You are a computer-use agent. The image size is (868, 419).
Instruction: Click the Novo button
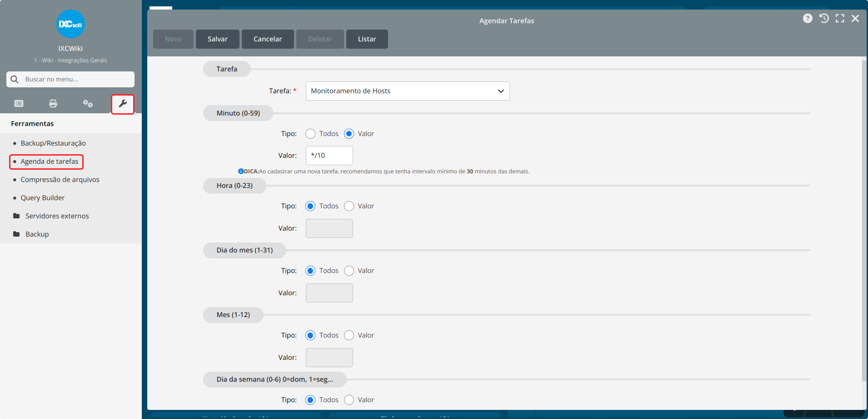pos(173,39)
